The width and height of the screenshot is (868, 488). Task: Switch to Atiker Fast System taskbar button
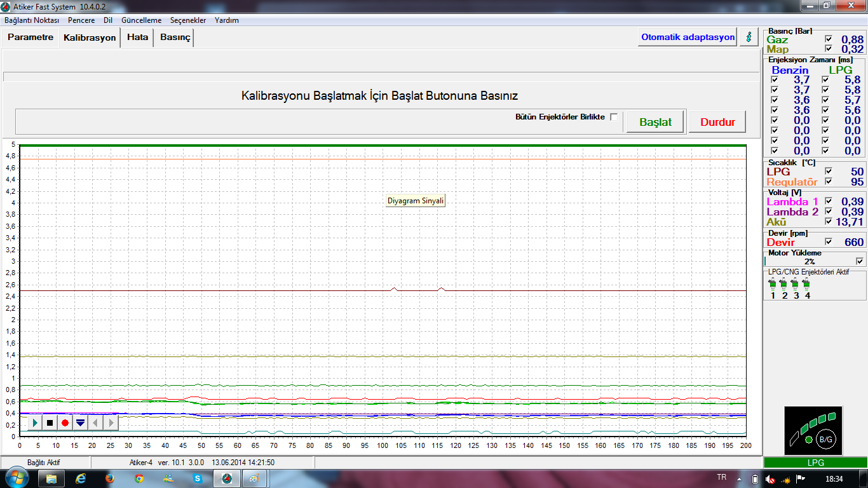(227, 478)
